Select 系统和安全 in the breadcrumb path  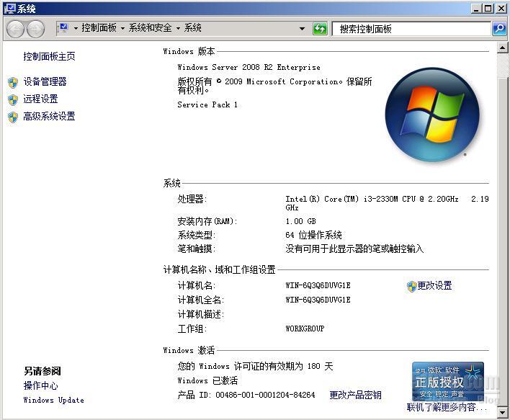pyautogui.click(x=151, y=28)
